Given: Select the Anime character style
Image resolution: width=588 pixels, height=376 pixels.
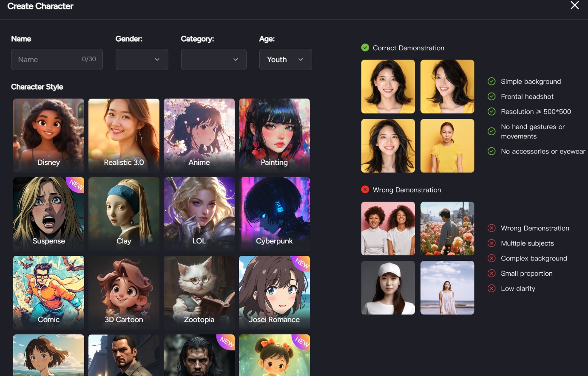Looking at the screenshot, I should [199, 135].
